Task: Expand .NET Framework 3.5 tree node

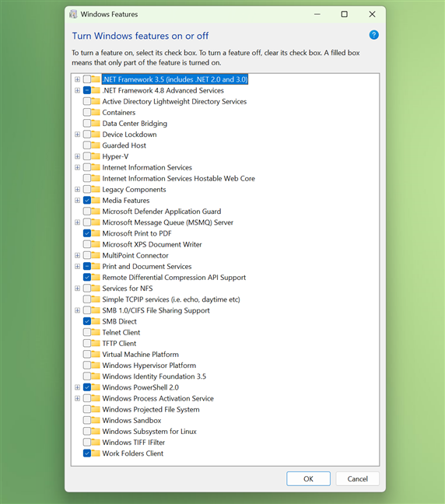Action: pos(78,79)
